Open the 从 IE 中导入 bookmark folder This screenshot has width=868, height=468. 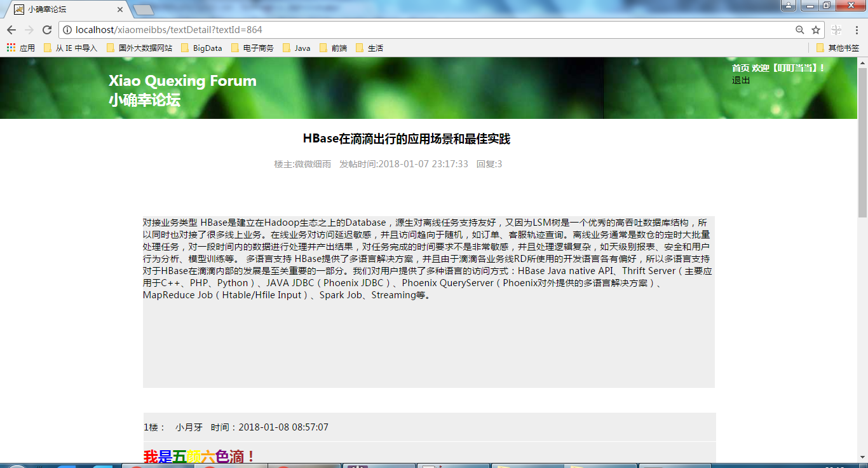tap(70, 48)
